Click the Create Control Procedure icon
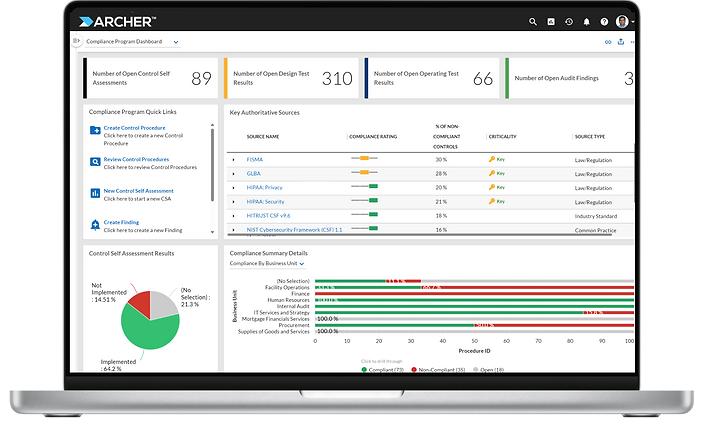The height and width of the screenshot is (444, 704). pos(95,130)
